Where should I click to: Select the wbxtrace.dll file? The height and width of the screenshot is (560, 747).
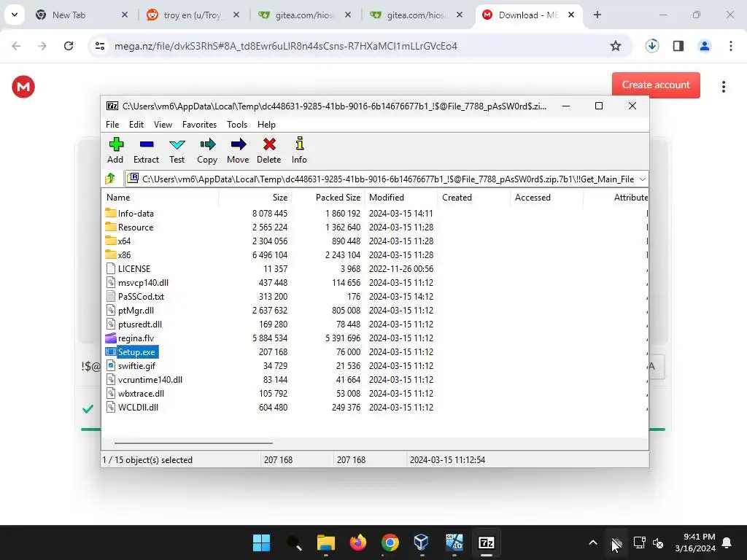pyautogui.click(x=141, y=393)
